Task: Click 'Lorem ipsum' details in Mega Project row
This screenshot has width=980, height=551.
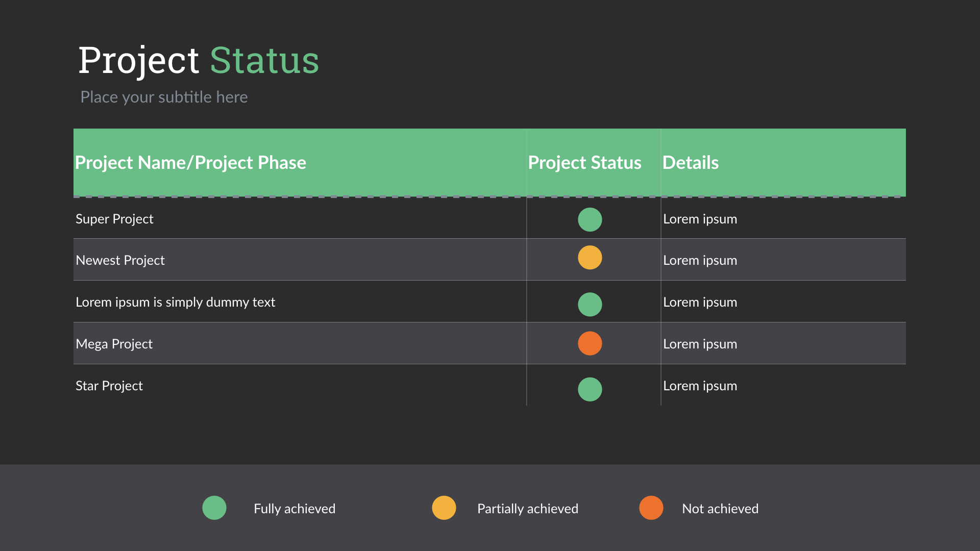Action: point(700,344)
